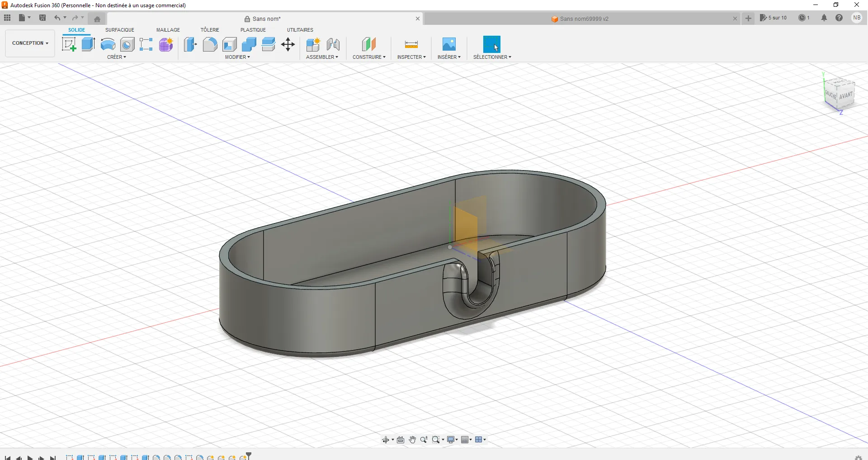
Task: Click the Move/Copy arrows icon
Action: (x=288, y=44)
